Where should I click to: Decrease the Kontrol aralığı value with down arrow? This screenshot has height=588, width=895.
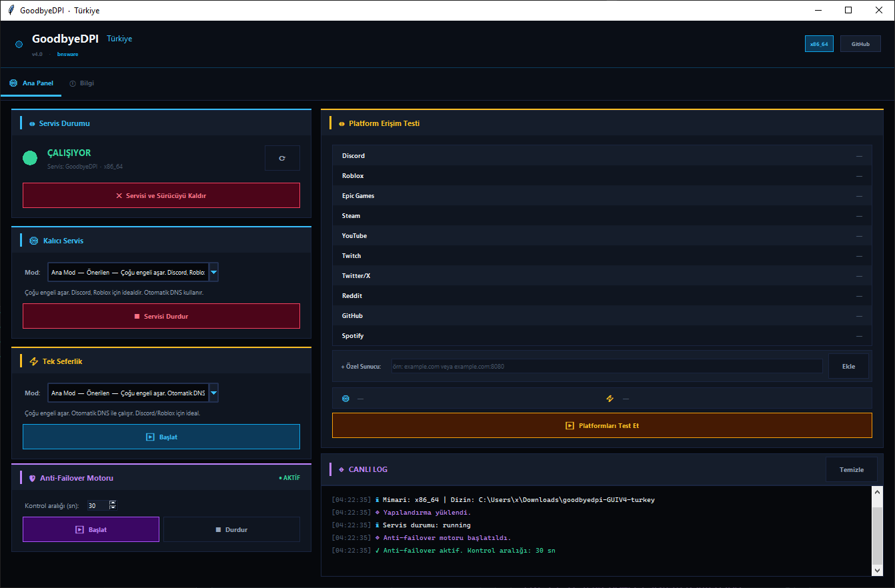[113, 508]
